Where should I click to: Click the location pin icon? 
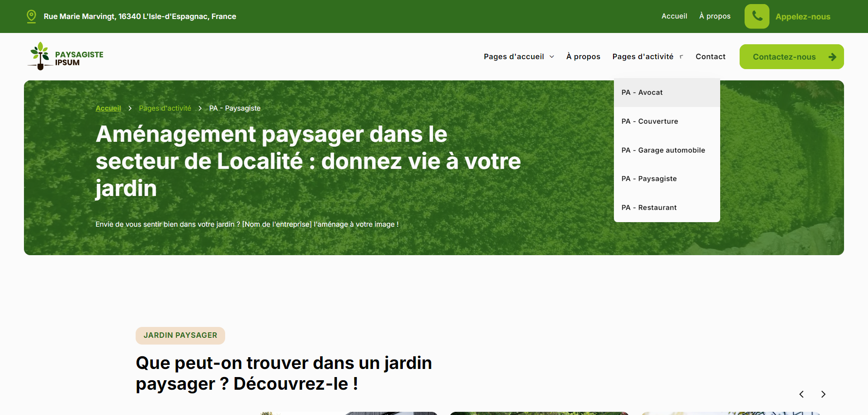31,16
